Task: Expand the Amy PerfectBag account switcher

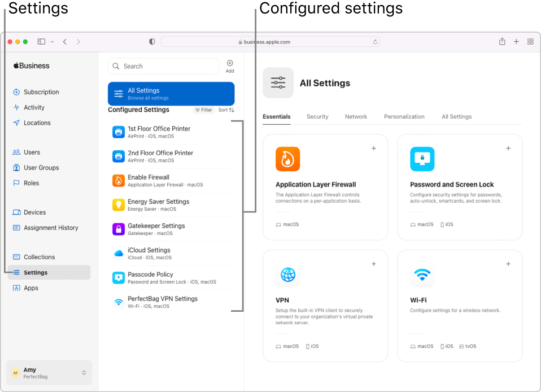Action: coord(84,373)
